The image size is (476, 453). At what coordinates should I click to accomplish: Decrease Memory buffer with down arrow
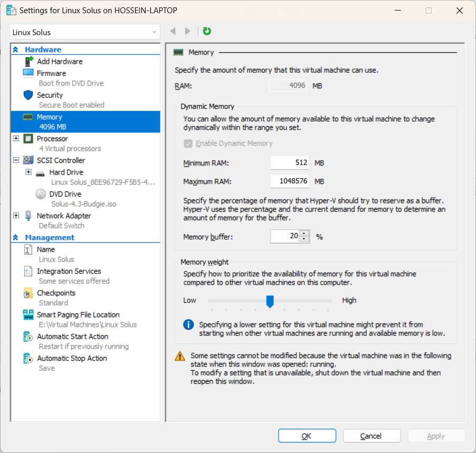tap(304, 239)
